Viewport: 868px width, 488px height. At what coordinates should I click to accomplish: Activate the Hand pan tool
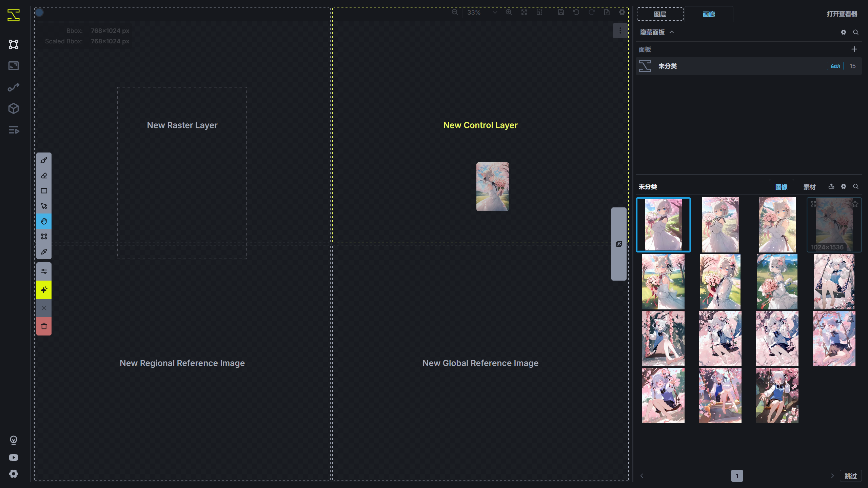pyautogui.click(x=44, y=221)
